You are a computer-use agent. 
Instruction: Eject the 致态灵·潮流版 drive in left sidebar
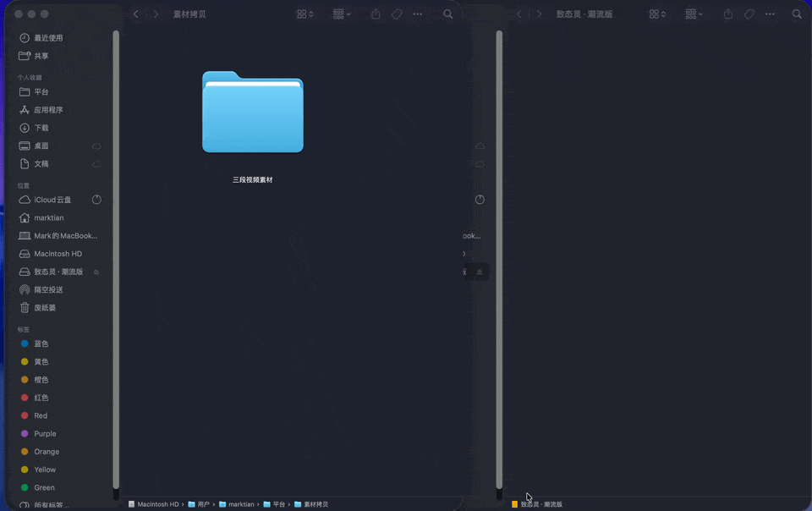click(96, 272)
